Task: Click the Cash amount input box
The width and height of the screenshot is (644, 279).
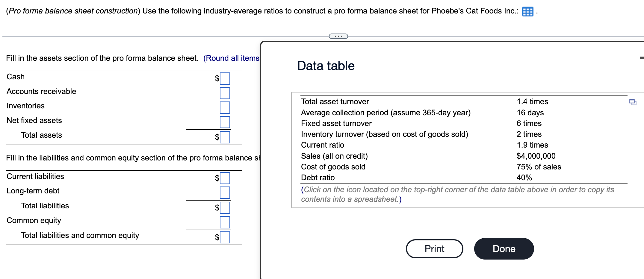Action: coord(225,79)
